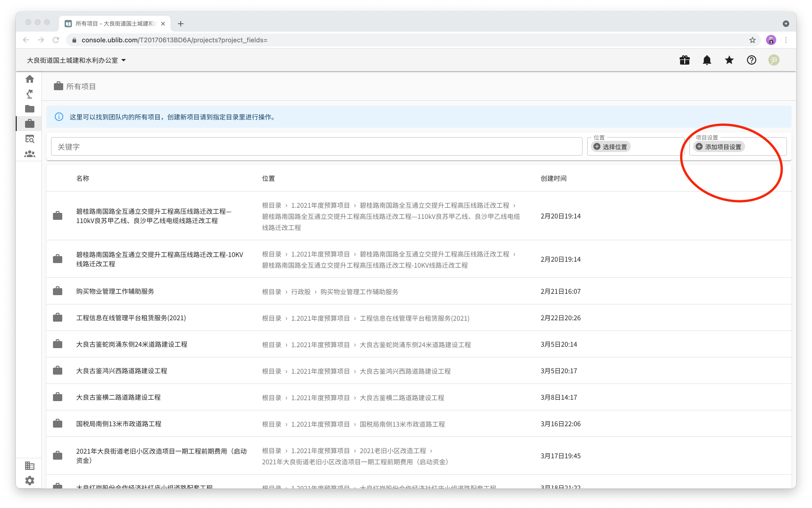
Task: Open the search documents sidebar icon
Action: tap(30, 139)
